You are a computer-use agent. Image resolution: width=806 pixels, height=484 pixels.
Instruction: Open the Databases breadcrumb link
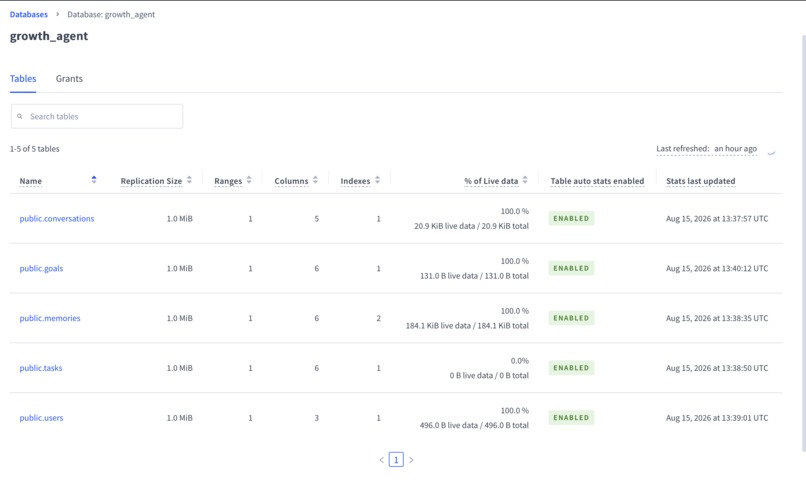point(29,14)
